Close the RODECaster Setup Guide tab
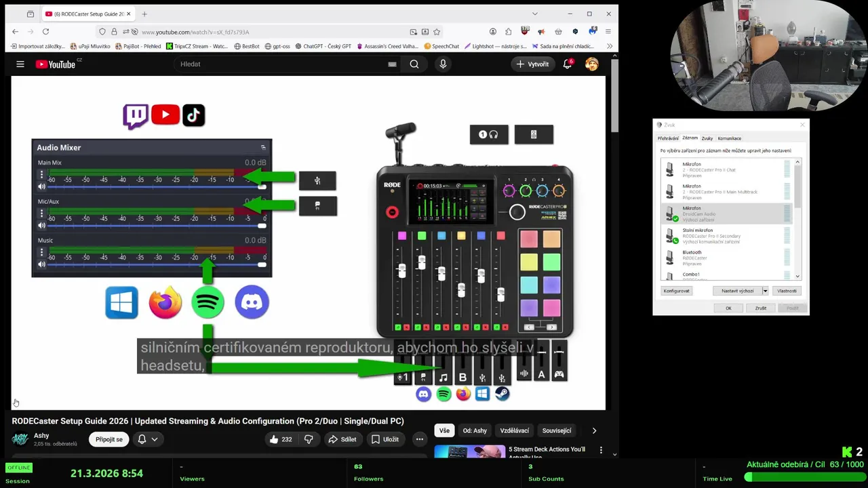The image size is (868, 488). pyautogui.click(x=130, y=14)
